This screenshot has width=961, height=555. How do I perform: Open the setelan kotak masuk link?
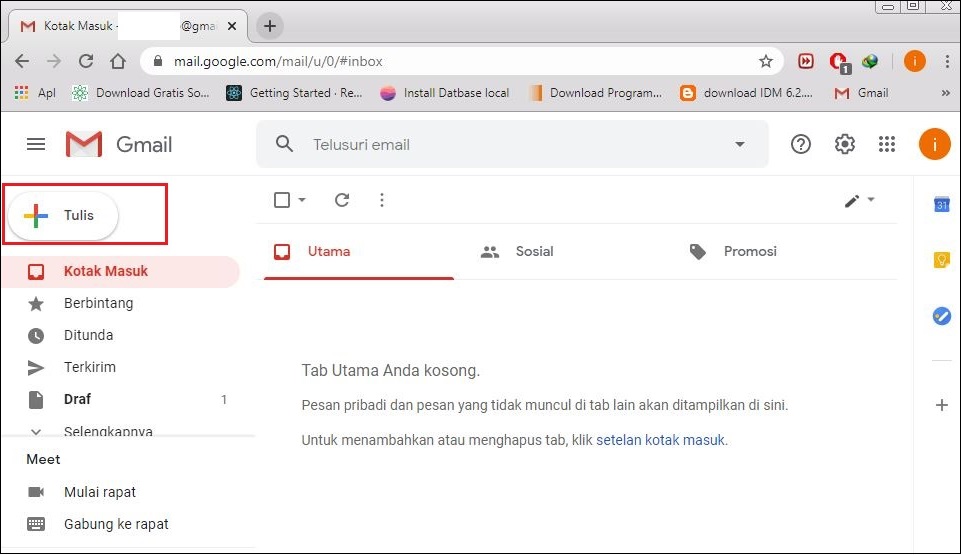[x=660, y=440]
